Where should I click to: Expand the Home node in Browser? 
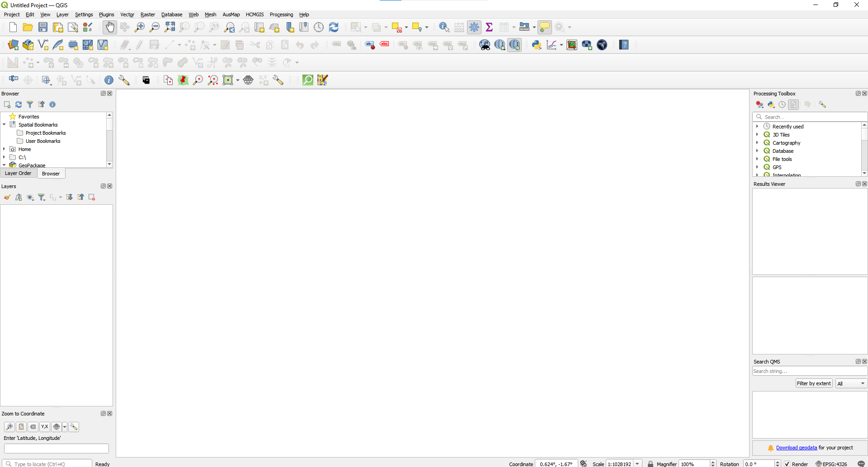point(4,149)
